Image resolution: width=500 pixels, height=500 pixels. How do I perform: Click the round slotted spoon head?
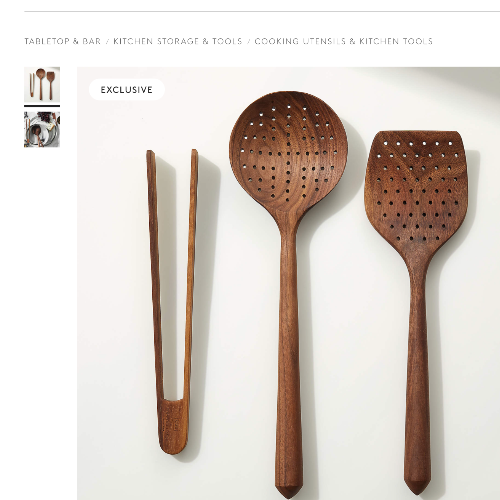289,154
